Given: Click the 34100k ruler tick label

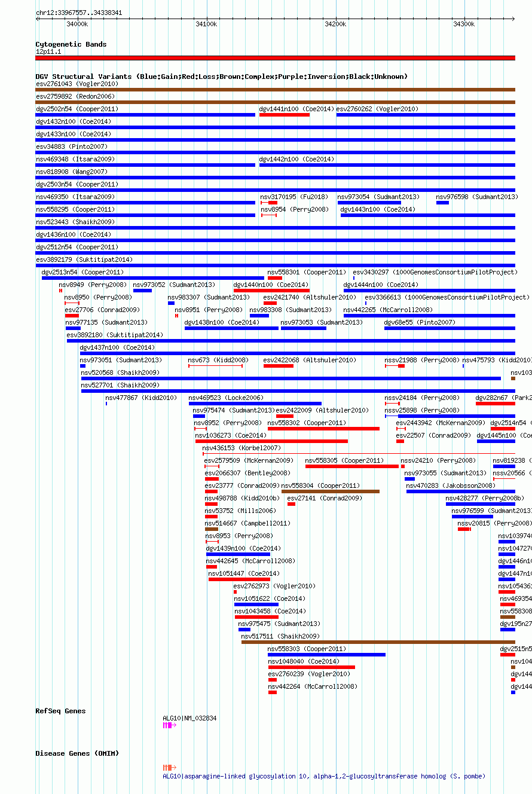Looking at the screenshot, I should coord(206,24).
